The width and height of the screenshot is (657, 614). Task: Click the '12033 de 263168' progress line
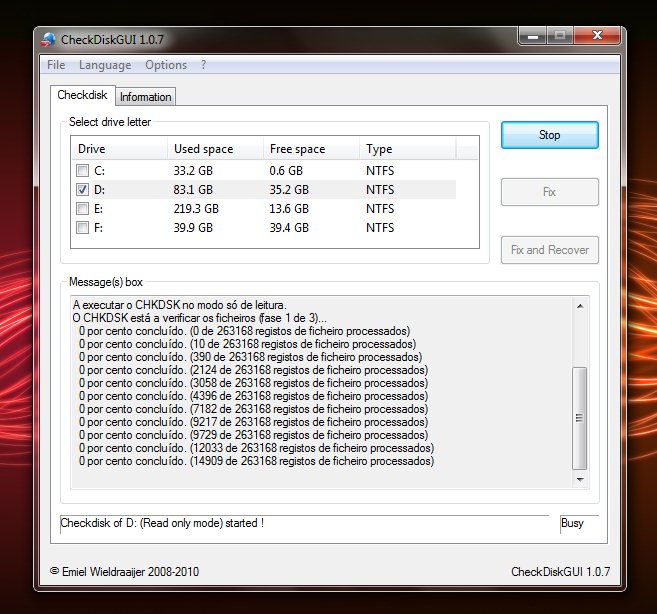pyautogui.click(x=256, y=448)
